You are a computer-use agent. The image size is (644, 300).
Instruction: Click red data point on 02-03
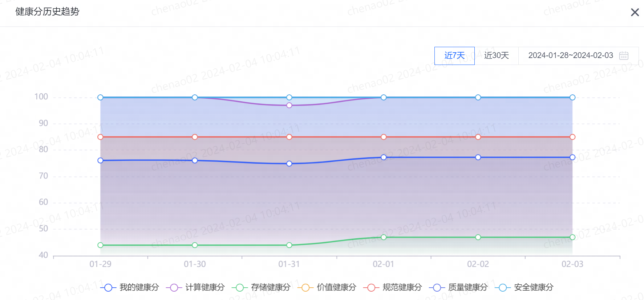click(572, 137)
